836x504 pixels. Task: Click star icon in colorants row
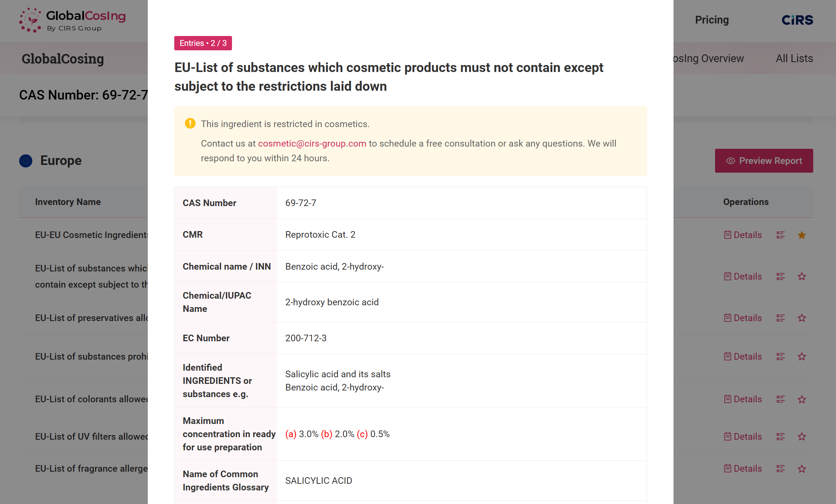click(x=802, y=399)
